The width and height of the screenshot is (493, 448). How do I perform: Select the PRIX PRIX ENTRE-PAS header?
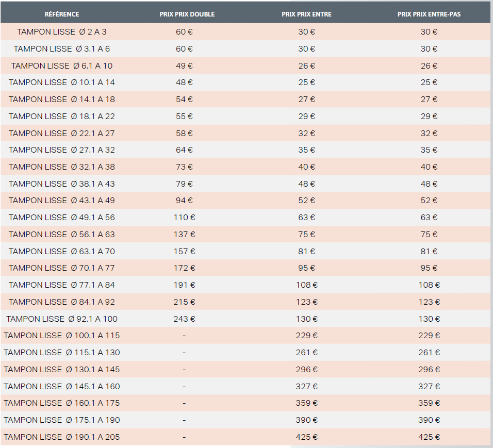pos(429,14)
